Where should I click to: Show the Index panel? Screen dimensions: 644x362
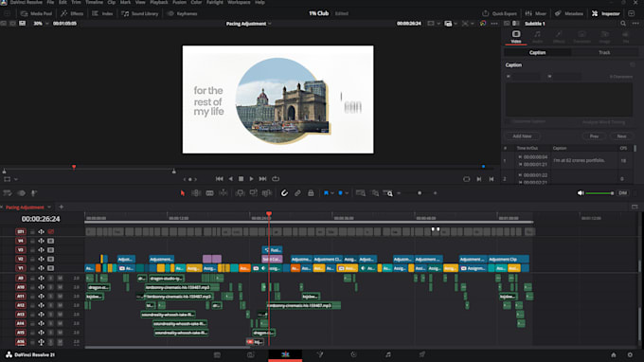[102, 13]
